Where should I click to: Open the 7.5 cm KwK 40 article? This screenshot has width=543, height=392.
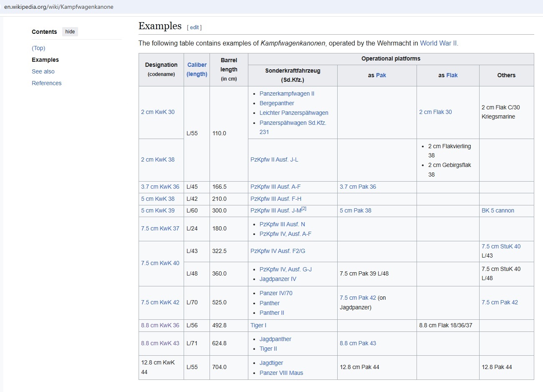point(160,263)
